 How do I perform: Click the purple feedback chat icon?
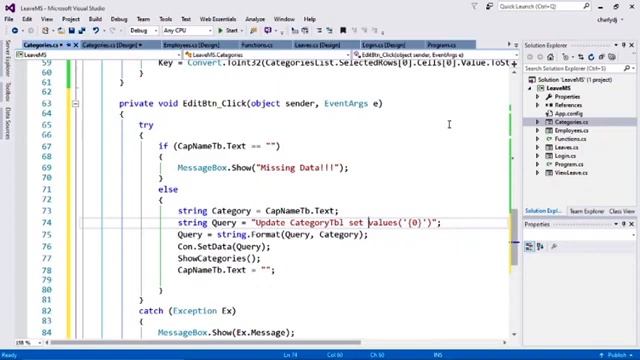[x=268, y=31]
